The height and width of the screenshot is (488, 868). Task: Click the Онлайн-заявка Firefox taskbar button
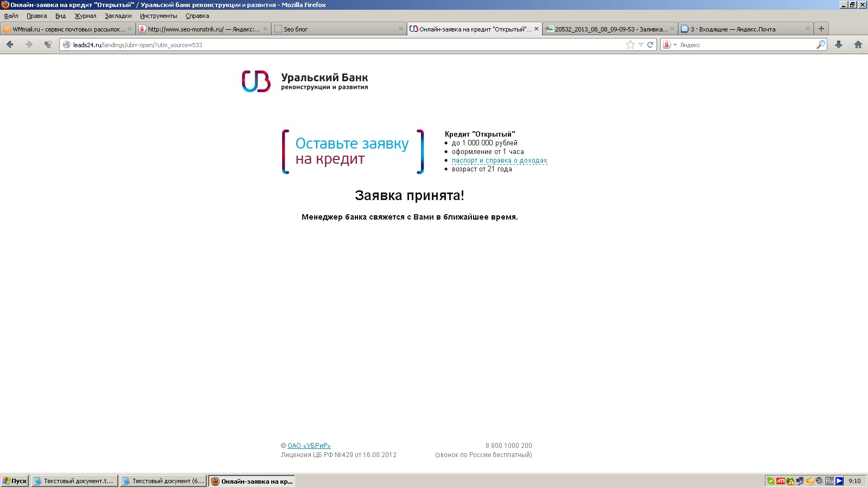[252, 481]
